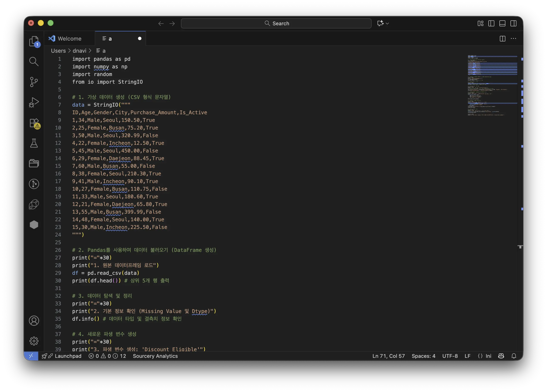Toggle the bottom panel visibility
The width and height of the screenshot is (547, 392).
pyautogui.click(x=502, y=23)
